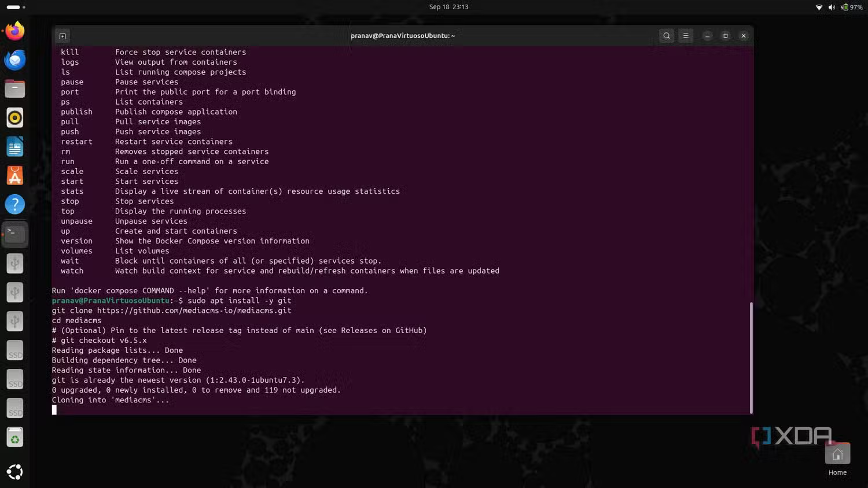The height and width of the screenshot is (488, 868).
Task: Open LibreOffice Writer from dock
Action: tap(15, 147)
